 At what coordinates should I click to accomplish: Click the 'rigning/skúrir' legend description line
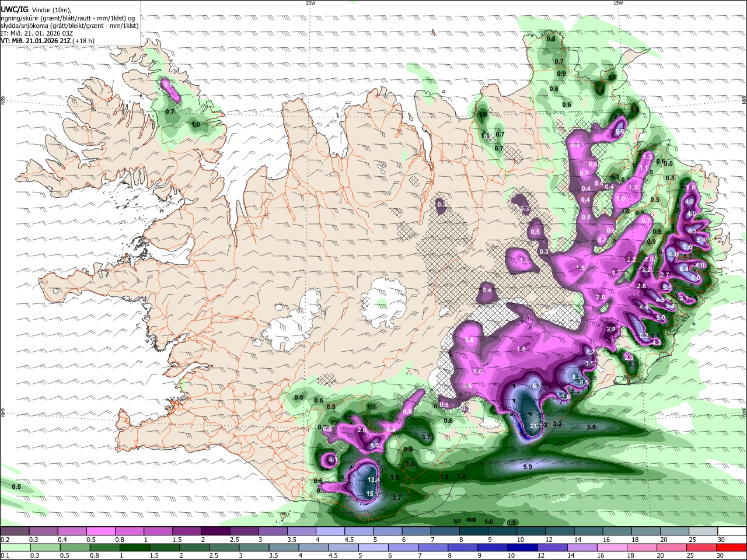pyautogui.click(x=67, y=18)
